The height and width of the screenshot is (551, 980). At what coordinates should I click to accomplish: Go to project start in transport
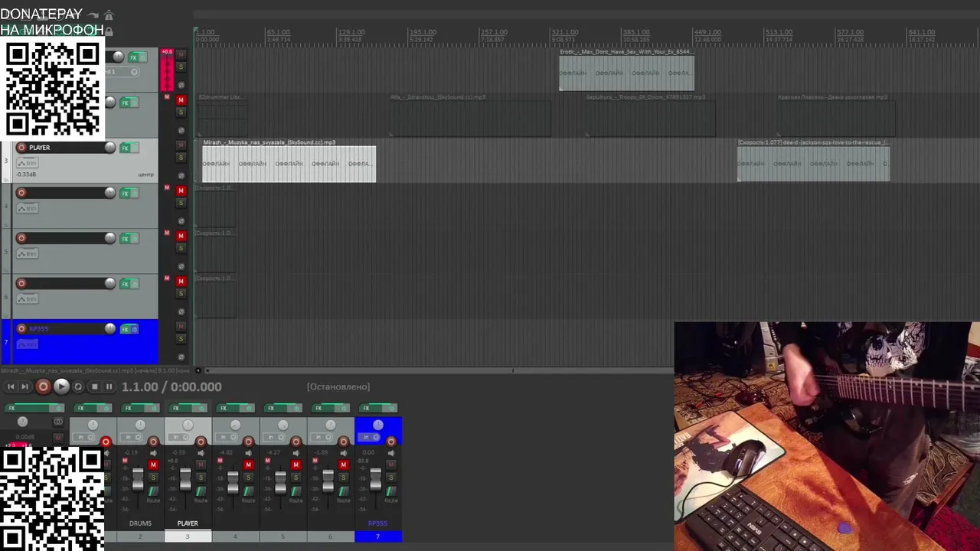pyautogui.click(x=11, y=387)
